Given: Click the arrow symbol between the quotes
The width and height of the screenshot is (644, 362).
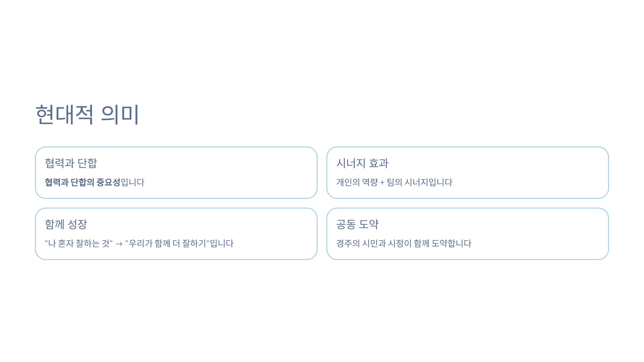Looking at the screenshot, I should coord(119,244).
